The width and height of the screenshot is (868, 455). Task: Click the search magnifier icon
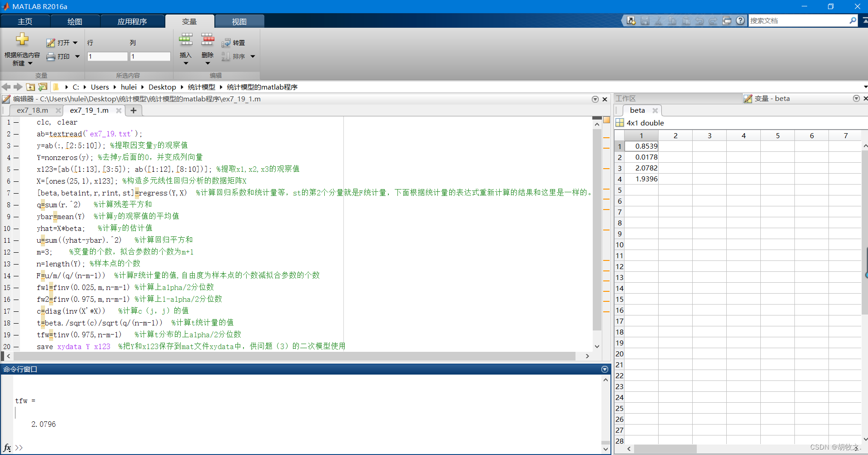(x=853, y=20)
